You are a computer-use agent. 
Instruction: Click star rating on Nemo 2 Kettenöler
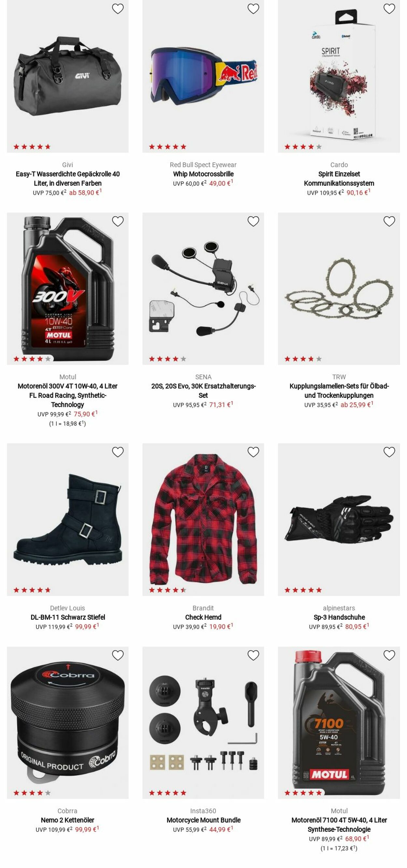[x=32, y=793]
